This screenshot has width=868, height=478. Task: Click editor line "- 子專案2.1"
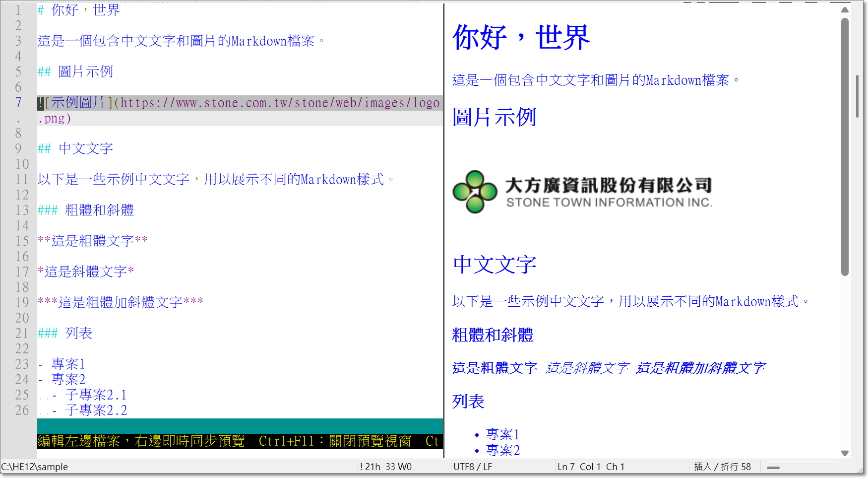point(89,395)
